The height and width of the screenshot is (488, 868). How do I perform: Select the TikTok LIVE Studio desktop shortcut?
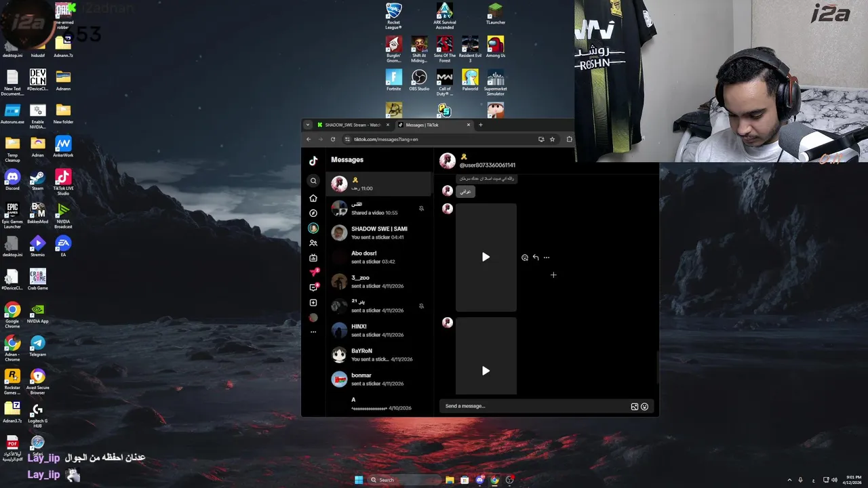63,182
